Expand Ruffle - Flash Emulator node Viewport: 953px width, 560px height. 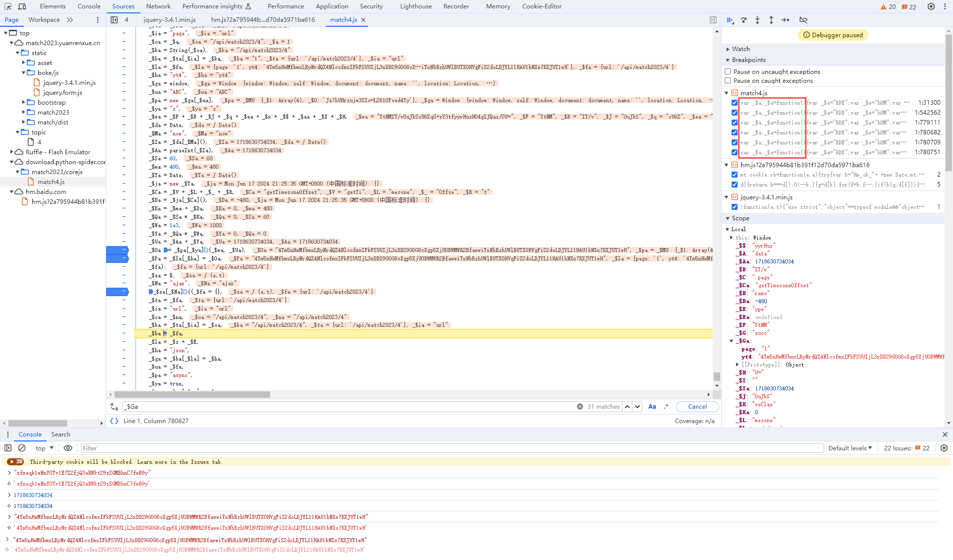(12, 152)
